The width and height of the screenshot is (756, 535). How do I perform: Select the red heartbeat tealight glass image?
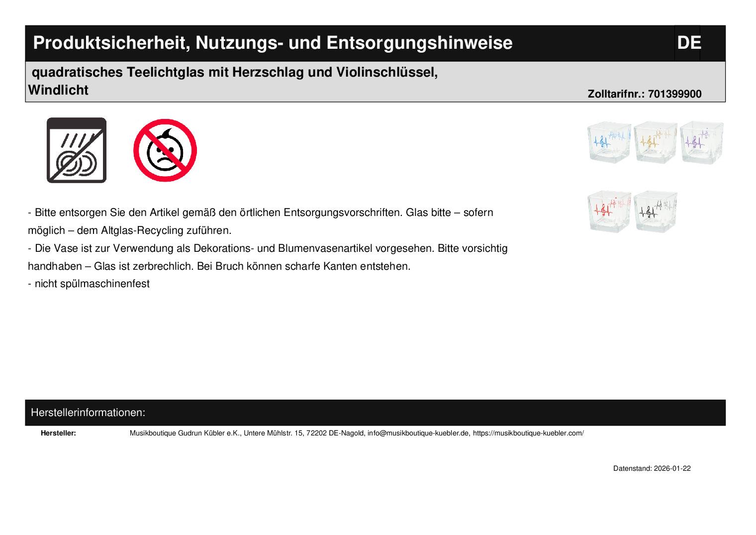(x=609, y=211)
